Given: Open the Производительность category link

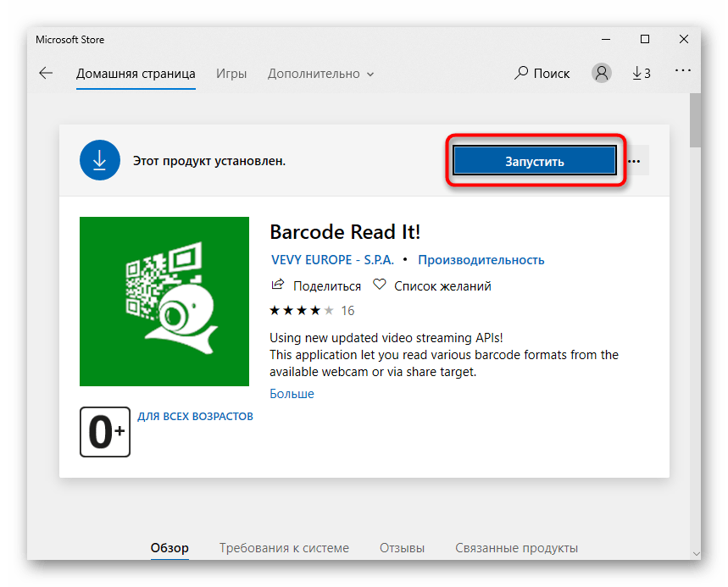Looking at the screenshot, I should (x=481, y=260).
